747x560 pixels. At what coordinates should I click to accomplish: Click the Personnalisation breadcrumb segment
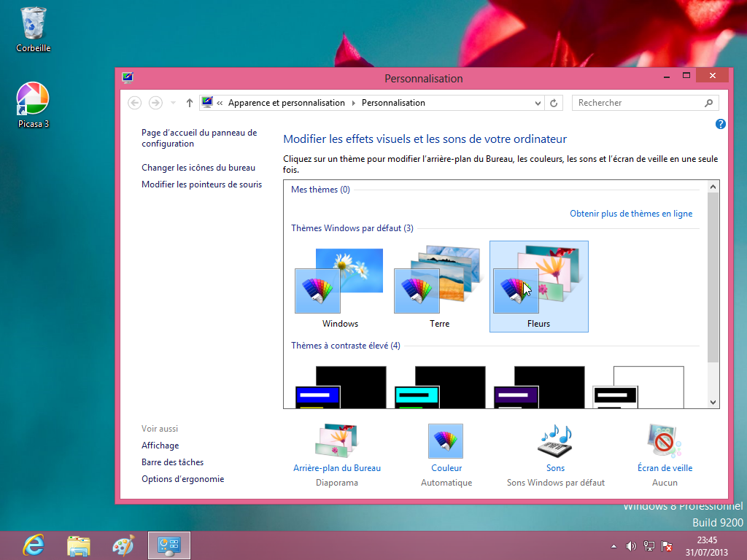[x=393, y=103]
